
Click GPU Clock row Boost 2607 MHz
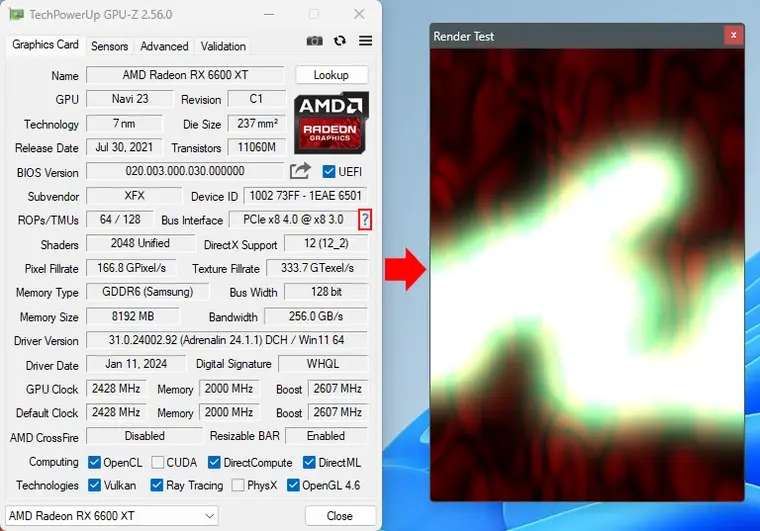click(x=337, y=389)
